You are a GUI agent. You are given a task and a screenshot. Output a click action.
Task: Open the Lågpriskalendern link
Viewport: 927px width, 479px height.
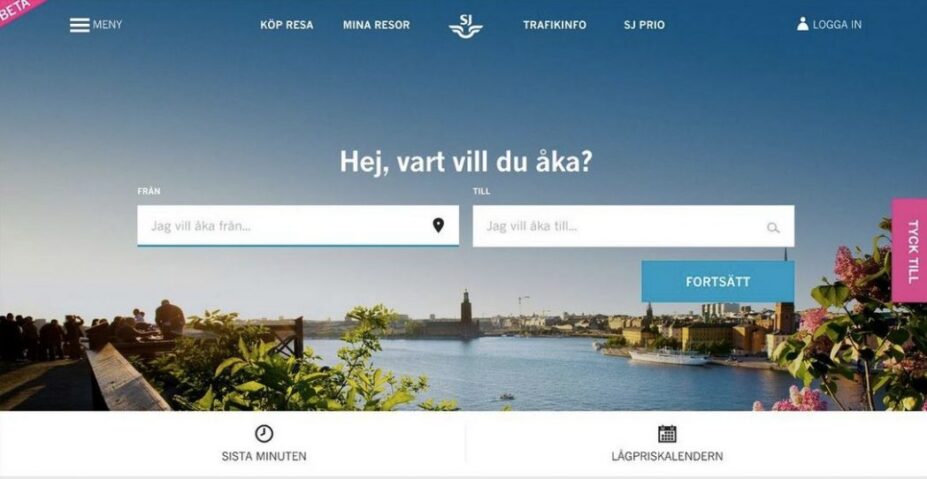coord(667,457)
